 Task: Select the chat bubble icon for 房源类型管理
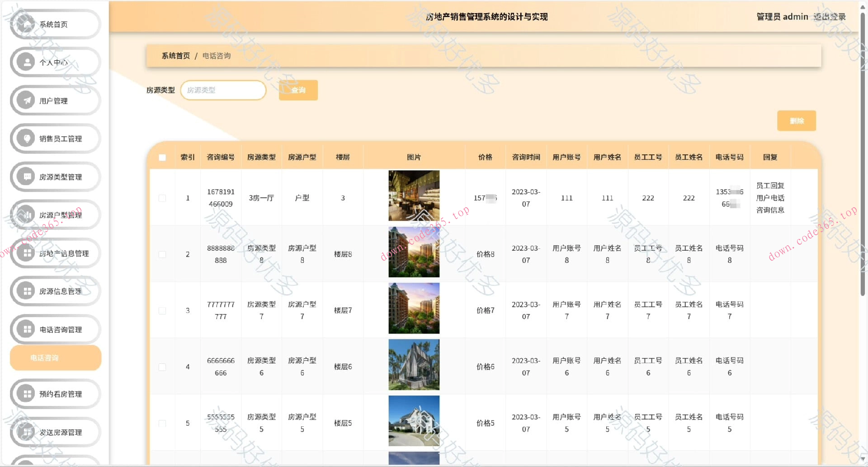click(x=26, y=176)
